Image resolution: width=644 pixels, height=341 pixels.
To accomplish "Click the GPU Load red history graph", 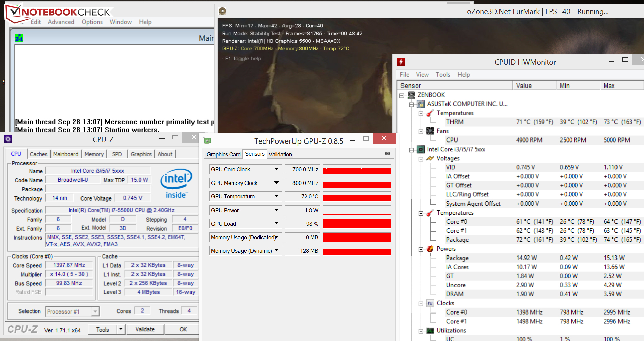I will pos(357,223).
